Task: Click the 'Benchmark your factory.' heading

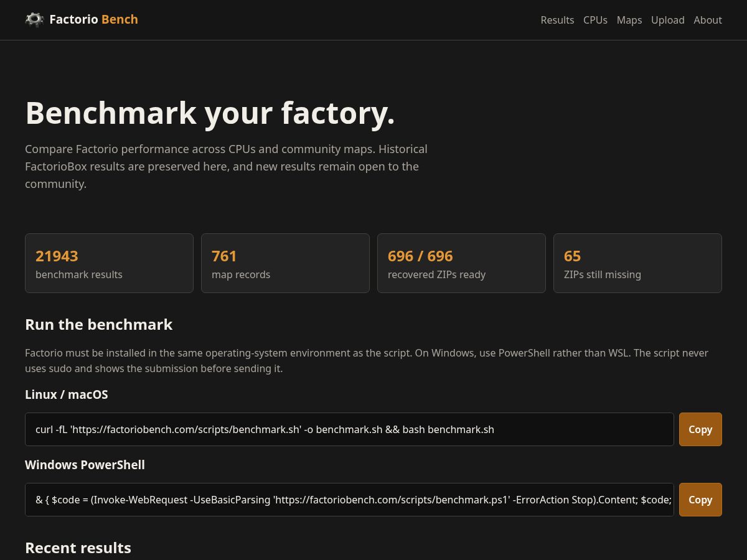Action: (x=210, y=113)
